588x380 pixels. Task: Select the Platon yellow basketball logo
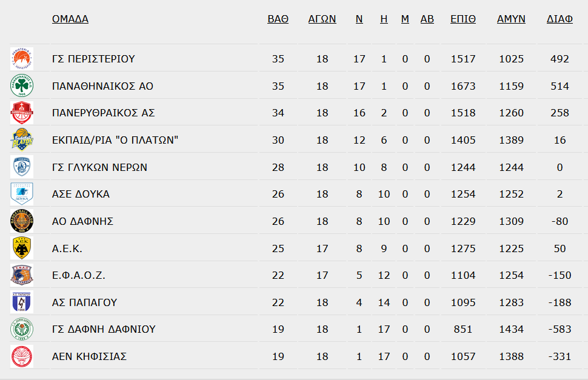[22, 140]
